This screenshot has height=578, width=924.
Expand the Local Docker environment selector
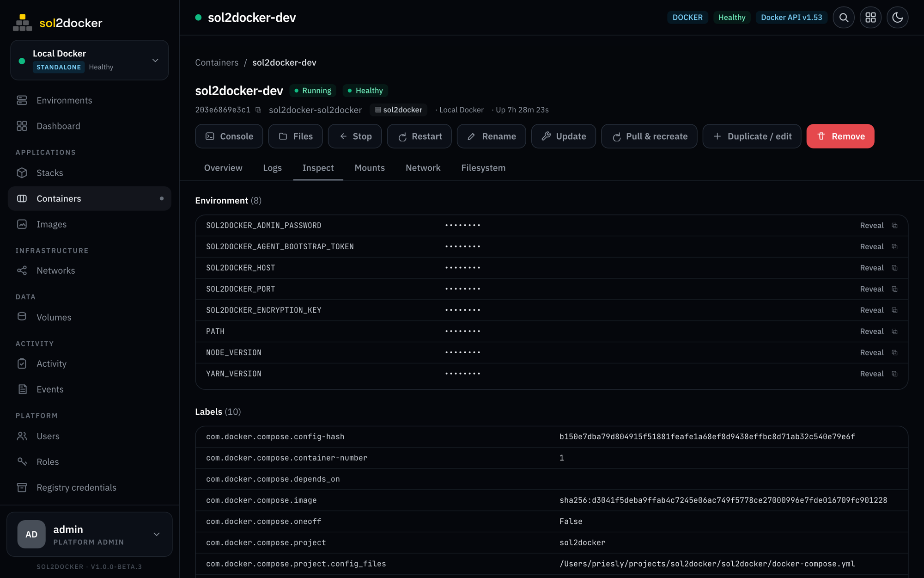[89, 60]
